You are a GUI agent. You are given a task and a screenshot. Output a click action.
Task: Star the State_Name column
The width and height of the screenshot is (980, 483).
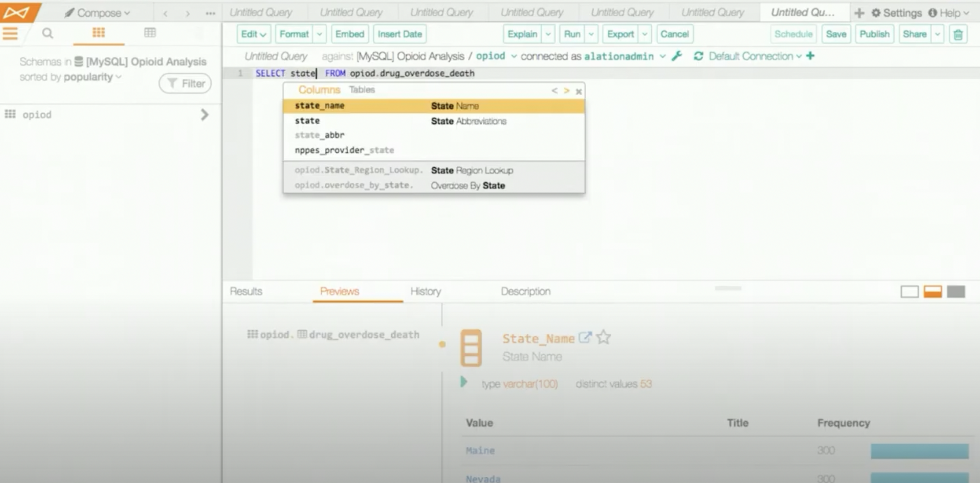[x=603, y=337]
